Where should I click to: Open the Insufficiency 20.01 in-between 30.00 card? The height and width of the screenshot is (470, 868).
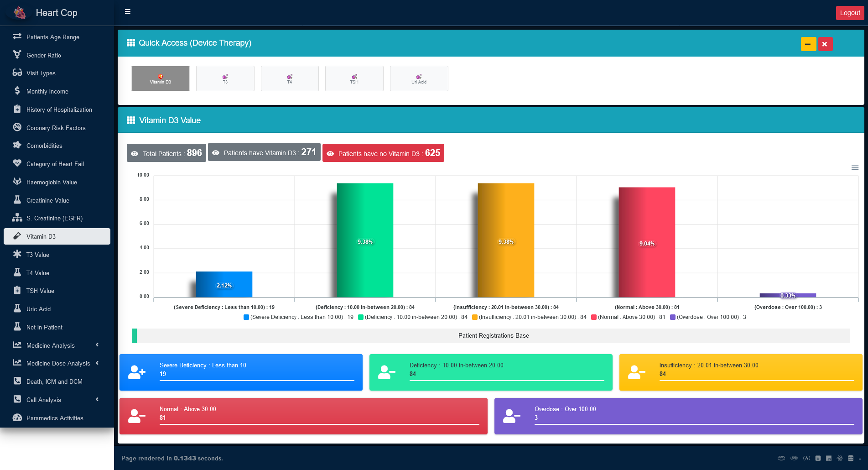tap(740, 372)
